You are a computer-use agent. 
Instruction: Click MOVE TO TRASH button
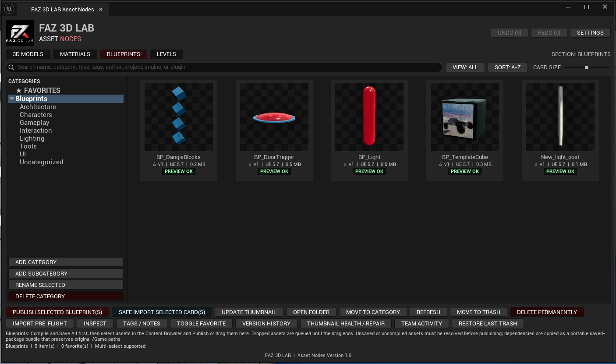478,312
